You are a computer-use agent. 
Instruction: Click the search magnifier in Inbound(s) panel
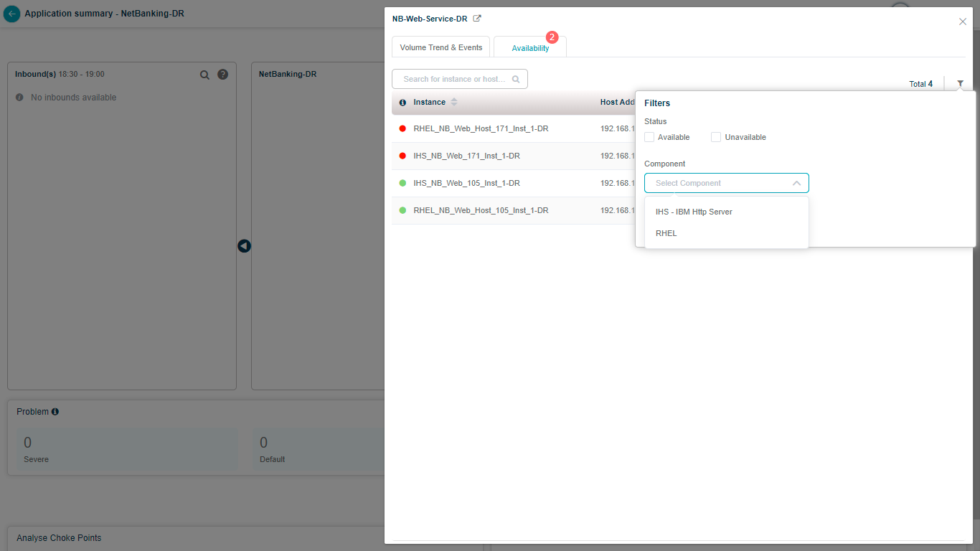(x=204, y=75)
